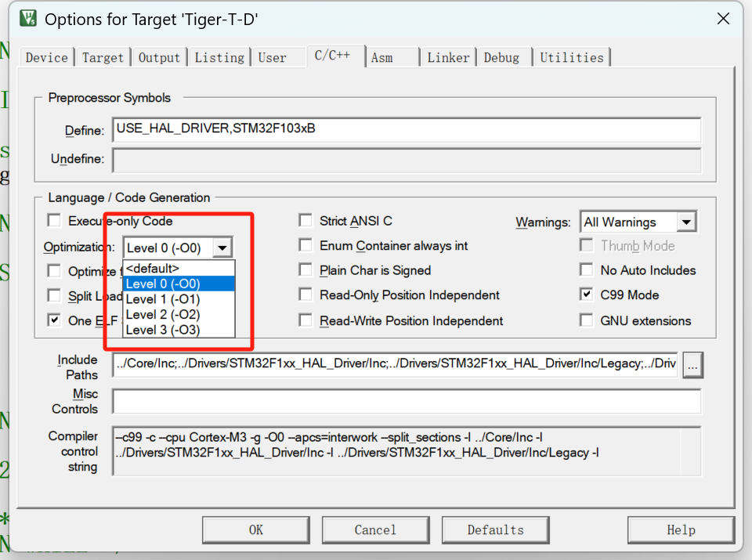Click the Keil uVision icon in title bar
752x560 pixels.
point(28,18)
